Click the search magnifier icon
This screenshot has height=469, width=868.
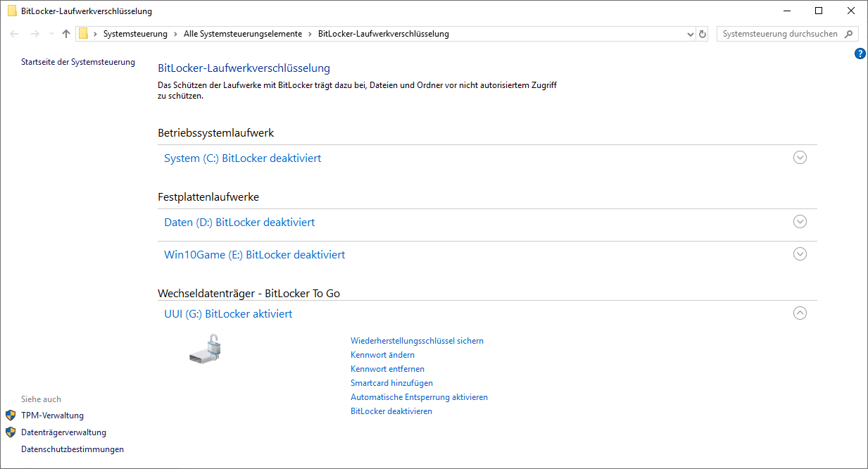click(849, 34)
